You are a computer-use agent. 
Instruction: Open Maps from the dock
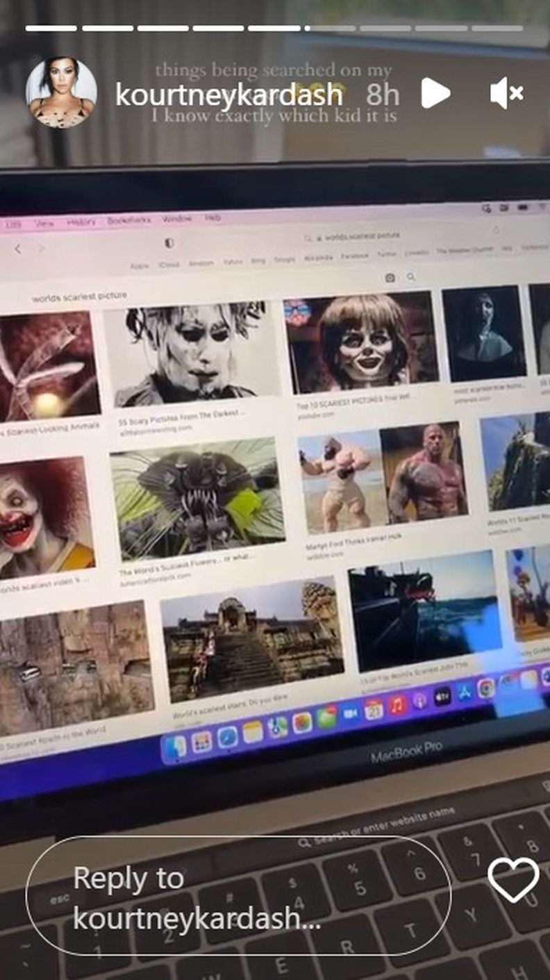tap(278, 727)
